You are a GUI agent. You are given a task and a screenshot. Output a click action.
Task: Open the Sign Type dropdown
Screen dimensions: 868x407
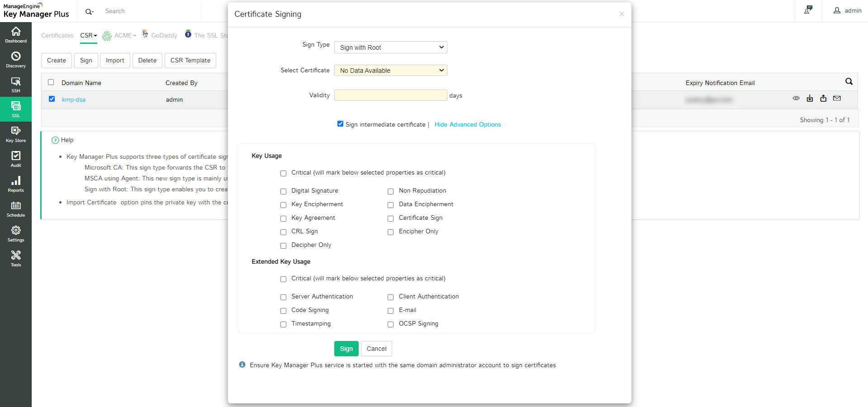[390, 47]
